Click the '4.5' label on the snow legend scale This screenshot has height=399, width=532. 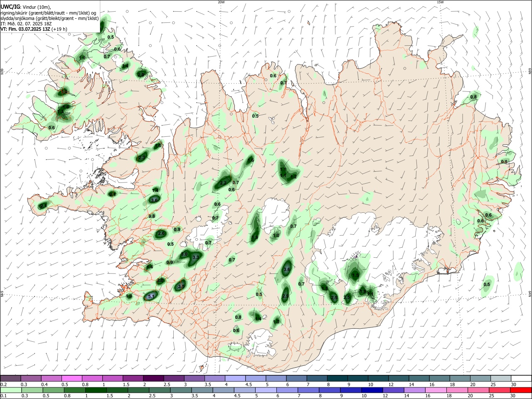(249, 384)
